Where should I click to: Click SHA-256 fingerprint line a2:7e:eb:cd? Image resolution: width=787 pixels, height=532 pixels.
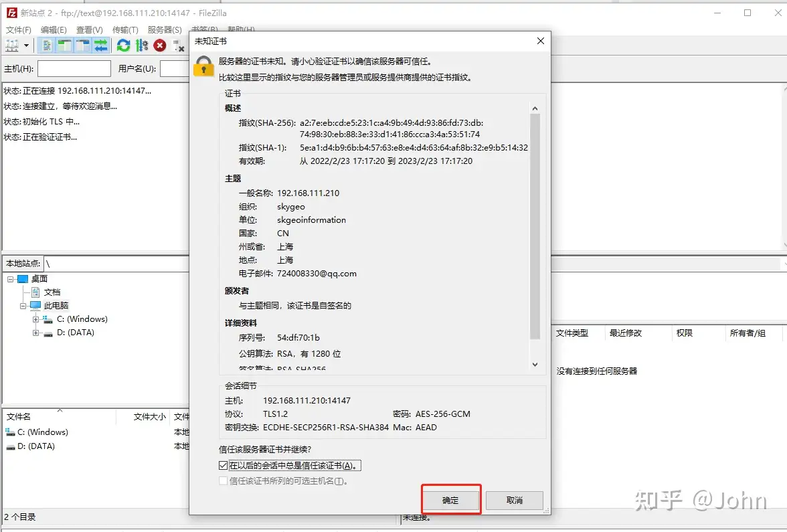pyautogui.click(x=391, y=122)
